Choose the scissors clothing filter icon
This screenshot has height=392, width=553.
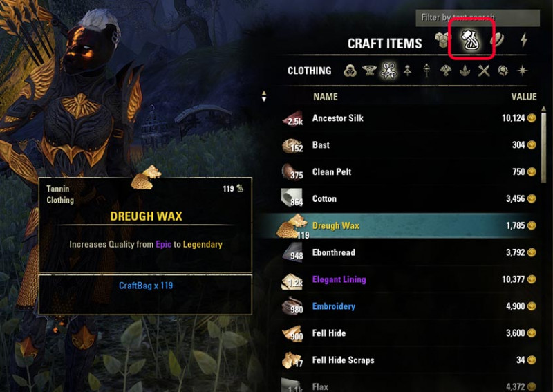[x=388, y=71]
